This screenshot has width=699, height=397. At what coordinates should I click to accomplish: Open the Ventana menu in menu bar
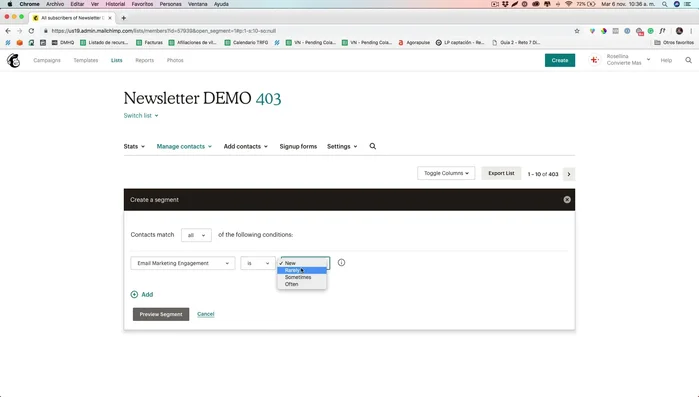click(x=197, y=4)
